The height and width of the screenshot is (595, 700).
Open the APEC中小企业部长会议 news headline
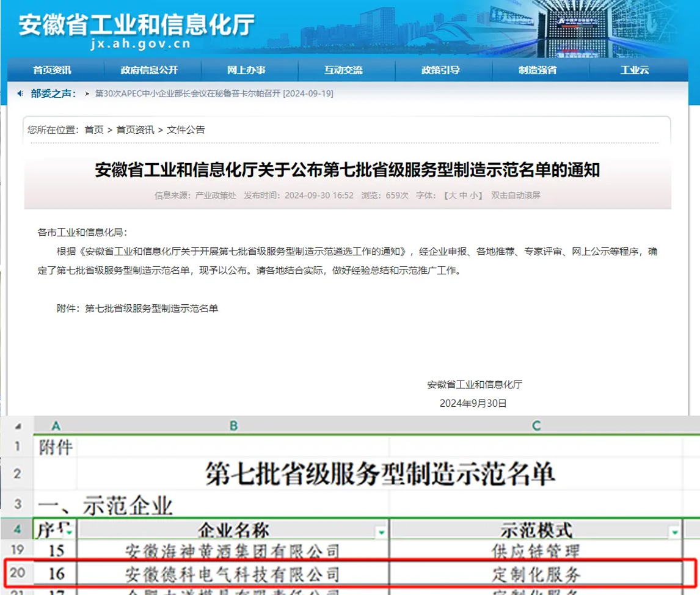[x=214, y=94]
